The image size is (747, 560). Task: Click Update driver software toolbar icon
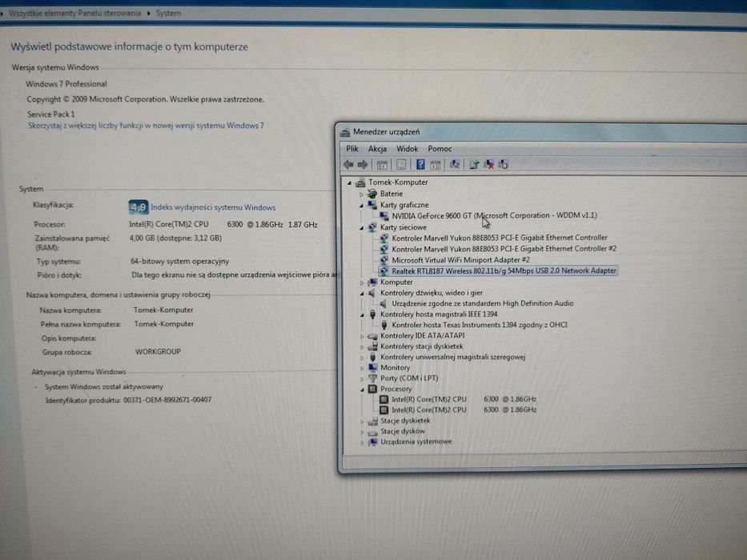474,165
